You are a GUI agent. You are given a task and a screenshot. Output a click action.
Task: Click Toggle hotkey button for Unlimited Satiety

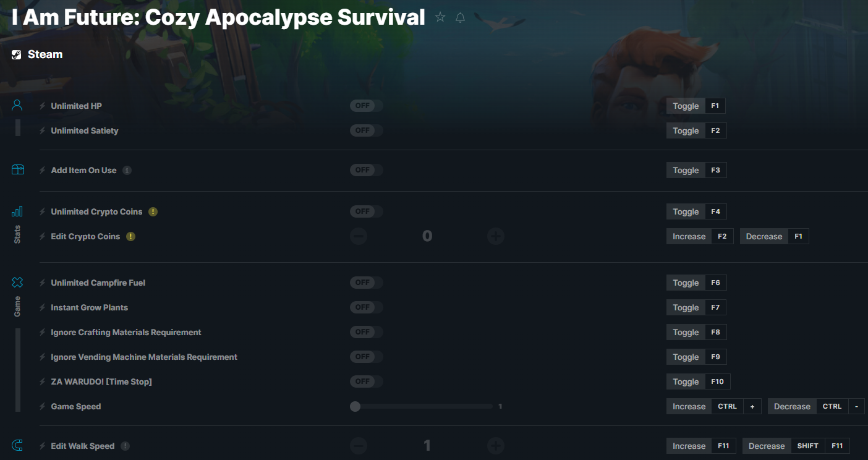(696, 130)
